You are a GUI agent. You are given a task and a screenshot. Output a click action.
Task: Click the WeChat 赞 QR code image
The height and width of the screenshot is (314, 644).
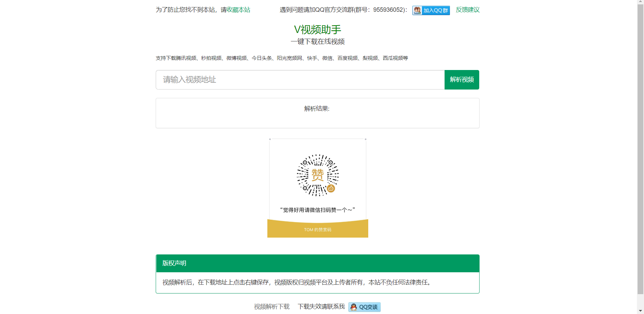pos(317,175)
